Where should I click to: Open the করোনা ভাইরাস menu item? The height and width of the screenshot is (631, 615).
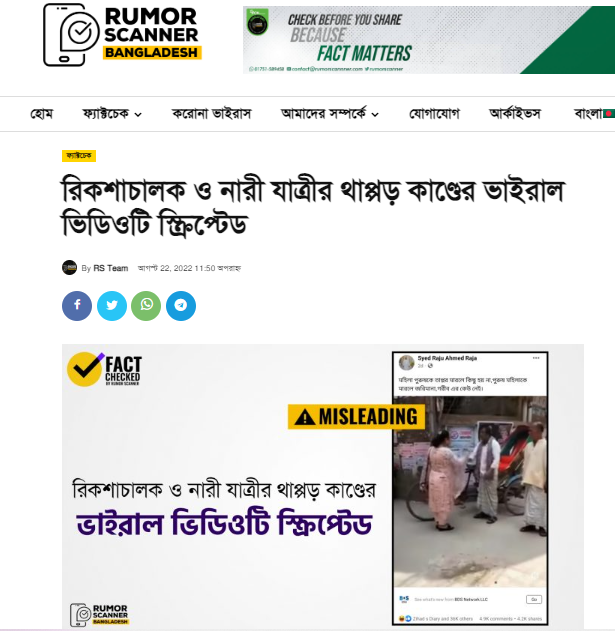pyautogui.click(x=211, y=114)
